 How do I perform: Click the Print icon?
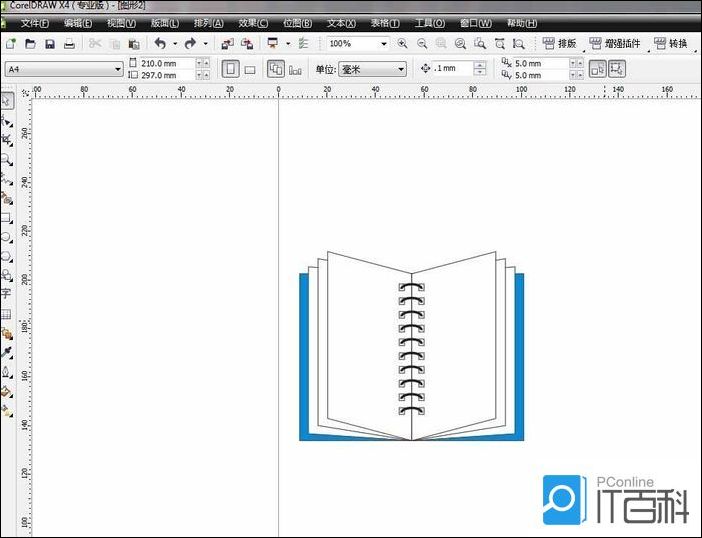[69, 43]
